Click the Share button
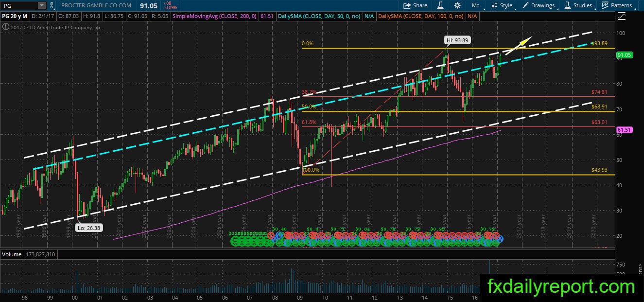The height and width of the screenshot is (302, 644). [x=416, y=5]
